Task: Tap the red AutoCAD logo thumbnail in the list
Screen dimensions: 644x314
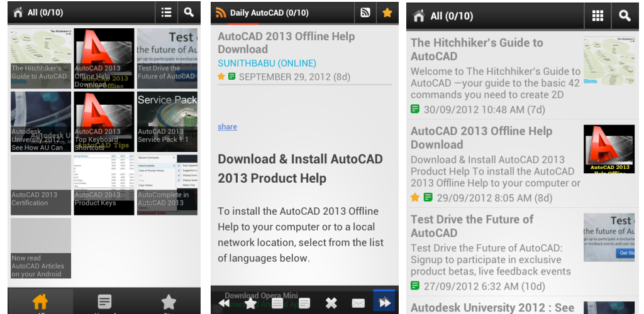Action: tap(609, 149)
